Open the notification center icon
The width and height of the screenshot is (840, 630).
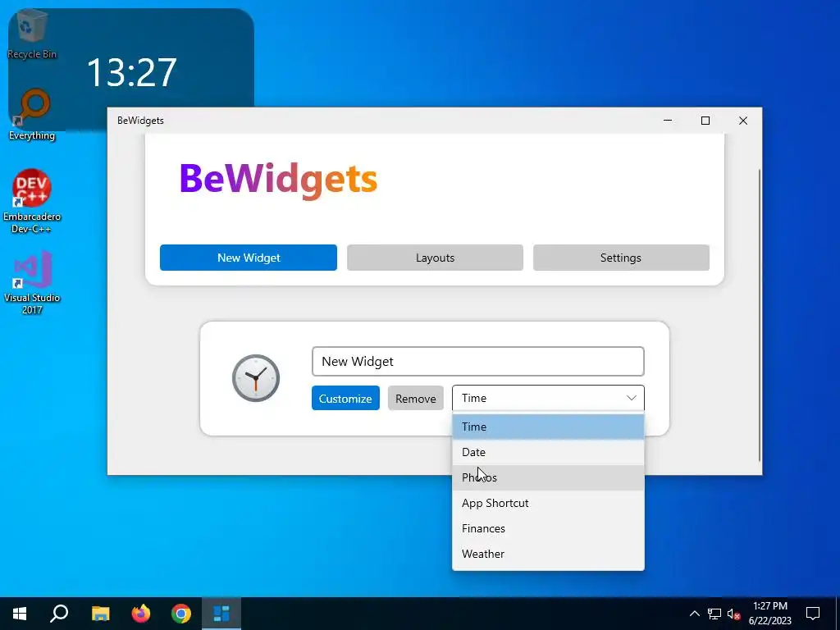tap(813, 614)
